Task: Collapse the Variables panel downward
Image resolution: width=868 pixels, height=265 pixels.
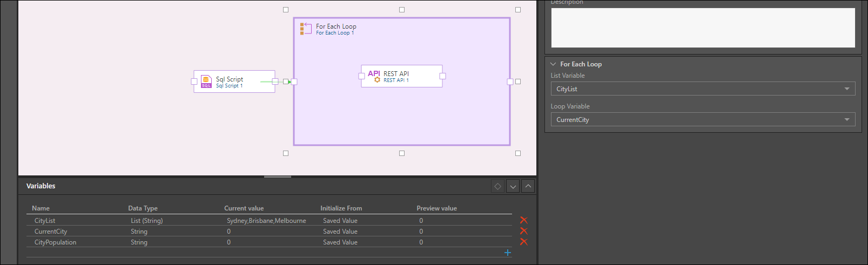Action: (x=513, y=186)
